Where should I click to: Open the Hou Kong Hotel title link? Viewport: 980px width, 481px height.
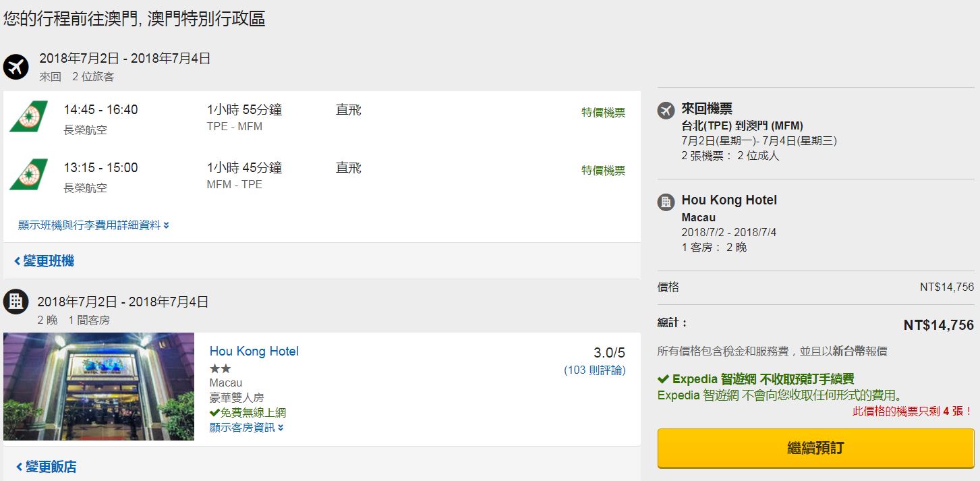(x=254, y=351)
